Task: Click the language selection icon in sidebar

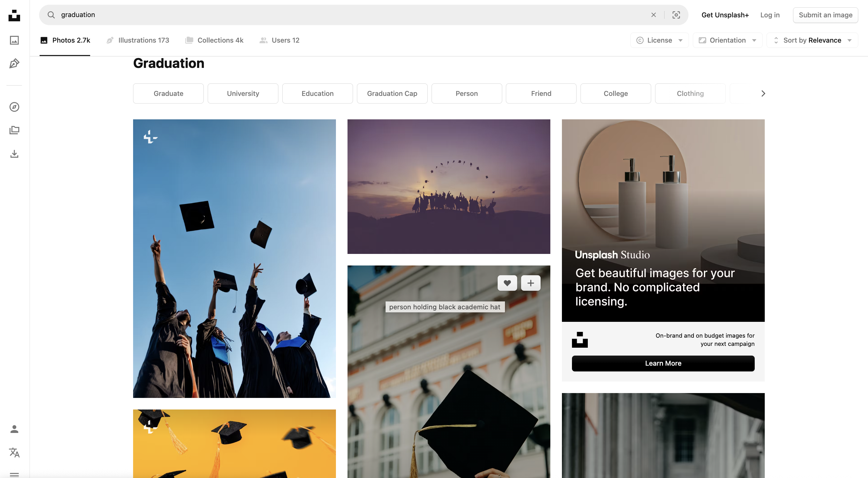Action: coord(14,453)
